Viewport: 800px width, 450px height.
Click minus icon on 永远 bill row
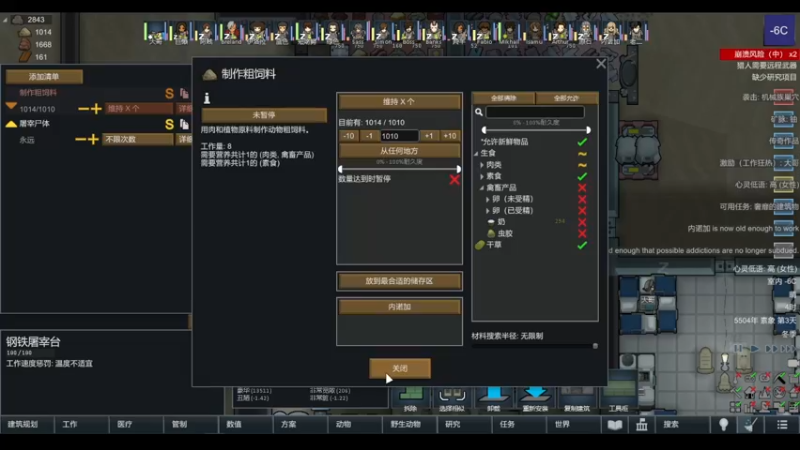(x=80, y=139)
